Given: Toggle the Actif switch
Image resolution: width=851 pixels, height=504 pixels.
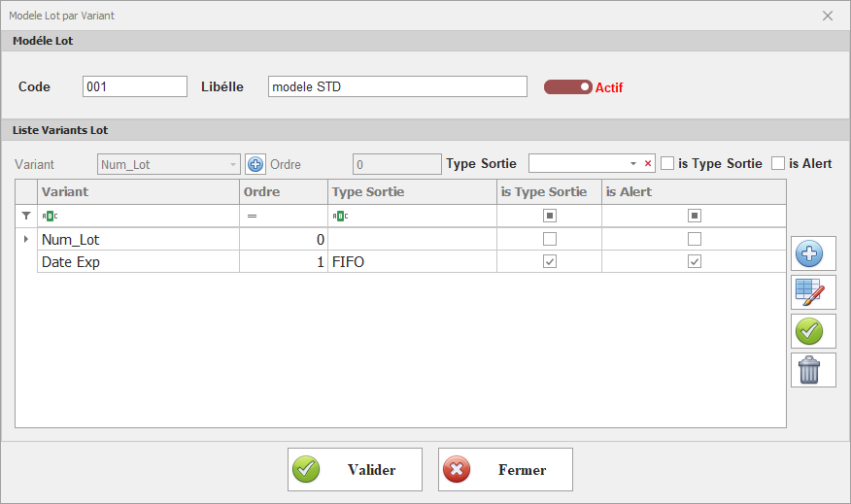Looking at the screenshot, I should (x=568, y=87).
